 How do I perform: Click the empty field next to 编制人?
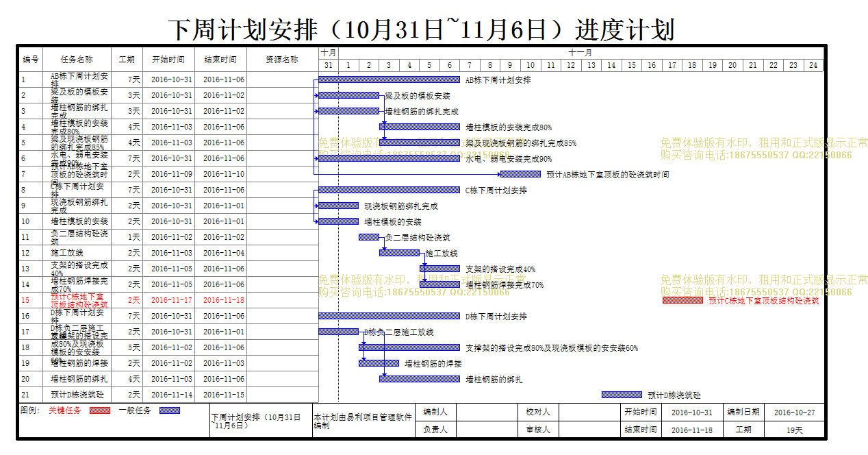click(x=487, y=412)
